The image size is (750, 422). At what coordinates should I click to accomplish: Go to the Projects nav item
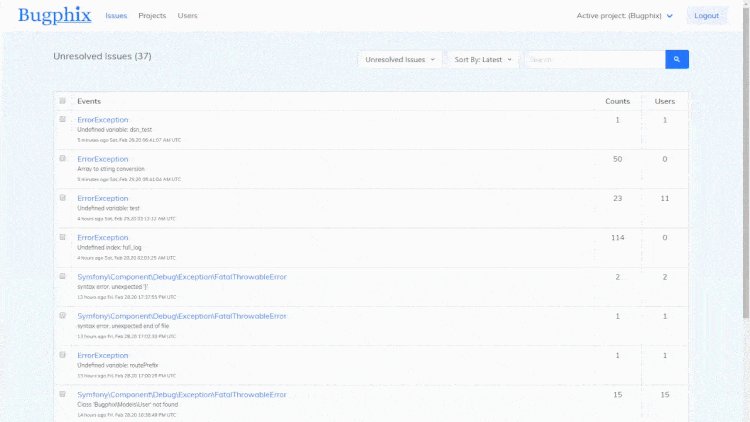[x=152, y=16]
